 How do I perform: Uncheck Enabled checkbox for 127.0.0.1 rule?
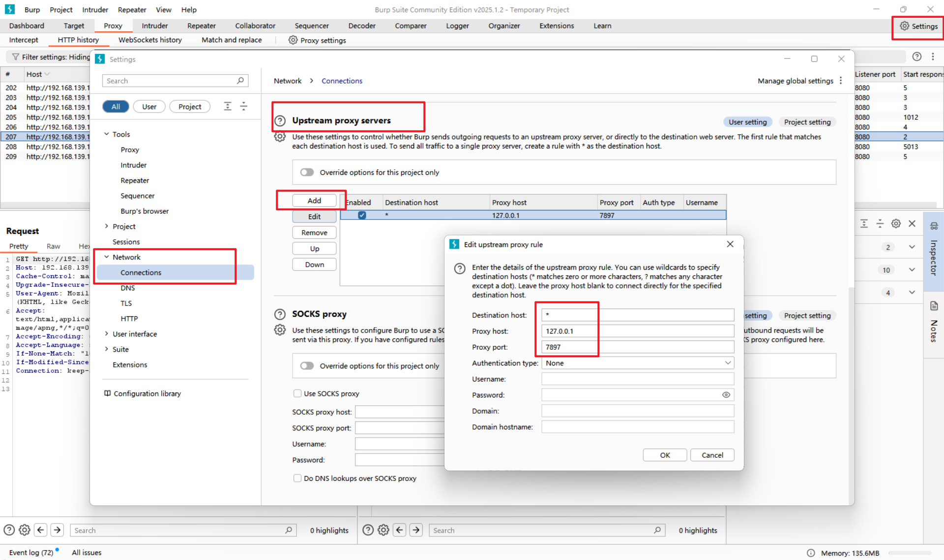362,215
